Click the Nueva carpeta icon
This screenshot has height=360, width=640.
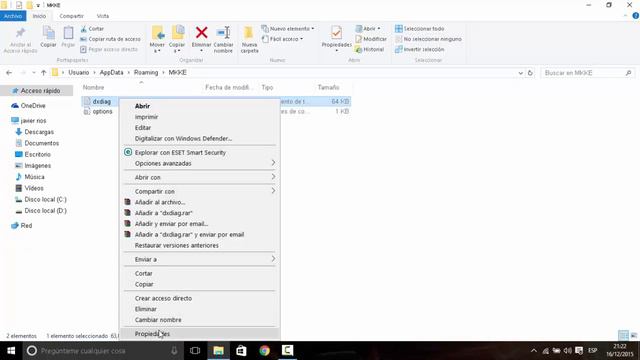249,33
